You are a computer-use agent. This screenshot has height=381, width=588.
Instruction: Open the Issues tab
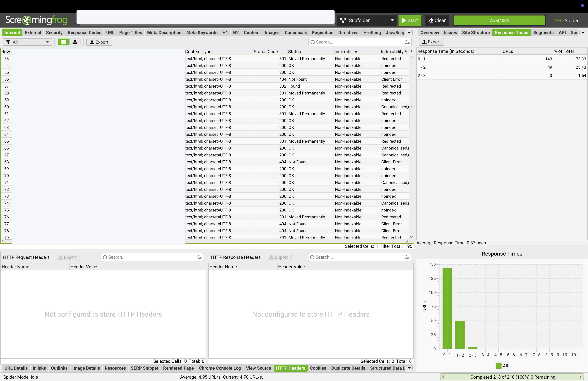450,32
